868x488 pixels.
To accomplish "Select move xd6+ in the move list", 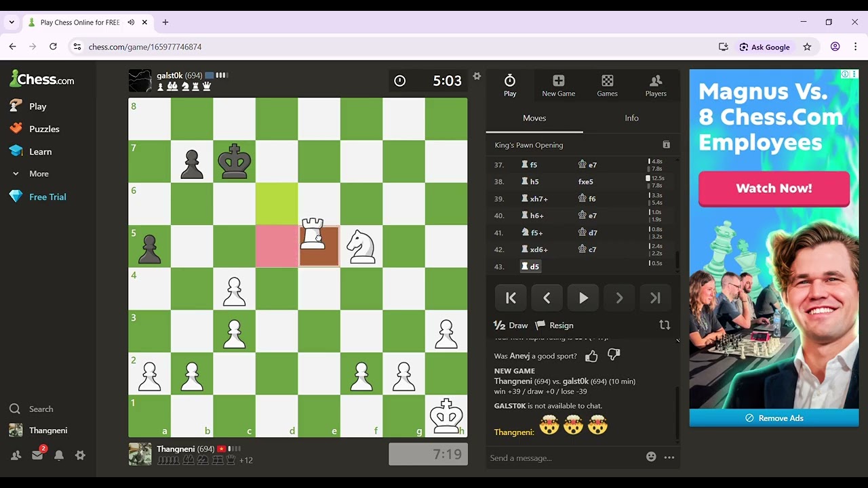I will coord(534,249).
